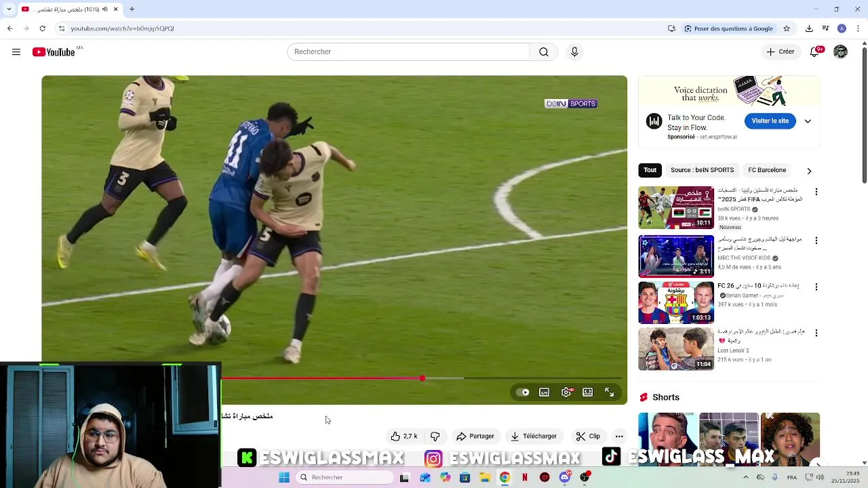Like the video with thumbs up

pos(403,436)
